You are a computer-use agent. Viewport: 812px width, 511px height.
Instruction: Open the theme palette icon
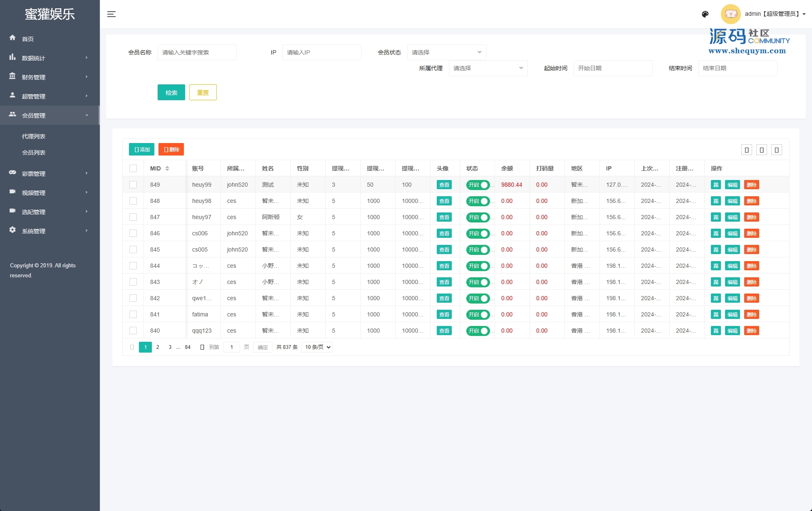click(x=705, y=14)
